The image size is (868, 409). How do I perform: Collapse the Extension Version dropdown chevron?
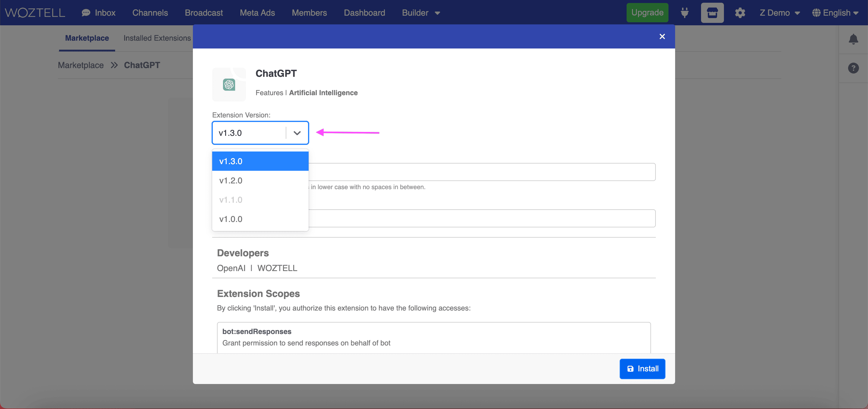297,133
